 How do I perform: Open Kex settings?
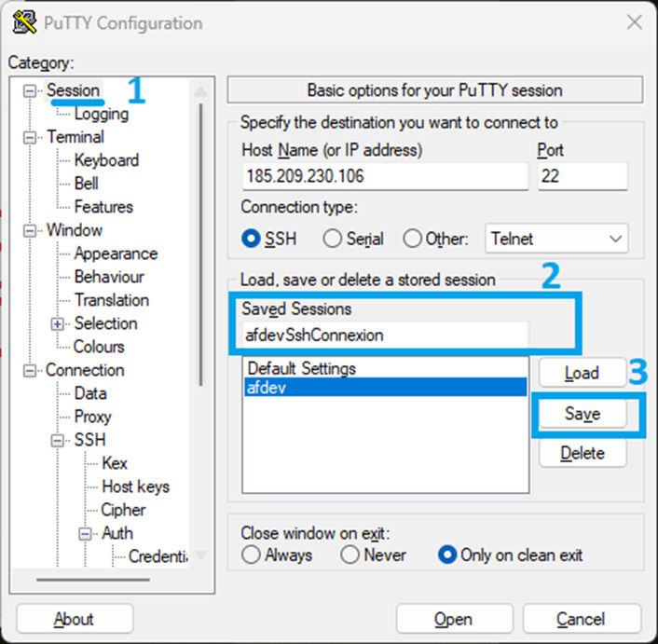click(114, 463)
